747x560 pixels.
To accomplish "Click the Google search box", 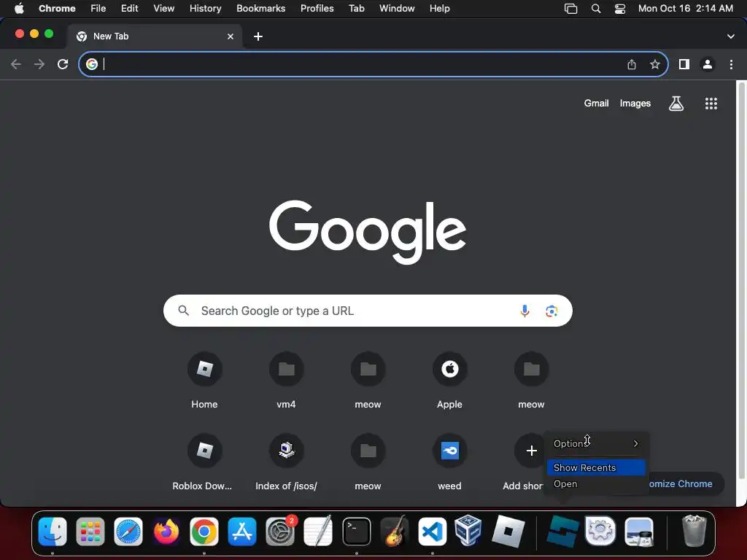I will [368, 311].
